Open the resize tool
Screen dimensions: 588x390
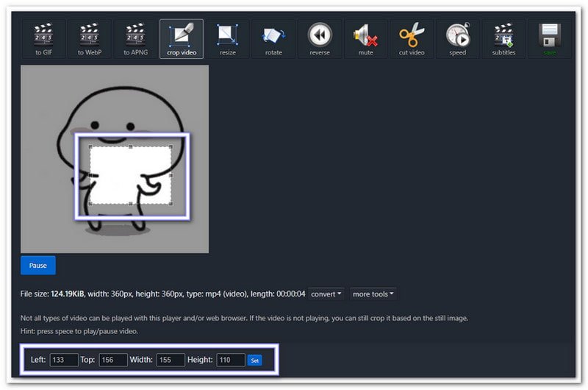click(227, 39)
